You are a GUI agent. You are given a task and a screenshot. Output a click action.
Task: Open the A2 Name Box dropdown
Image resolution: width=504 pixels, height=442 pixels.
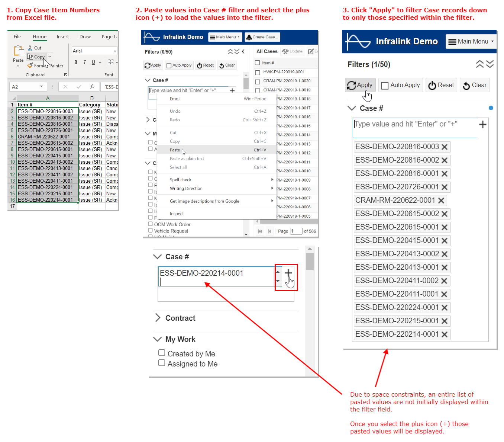(x=41, y=87)
